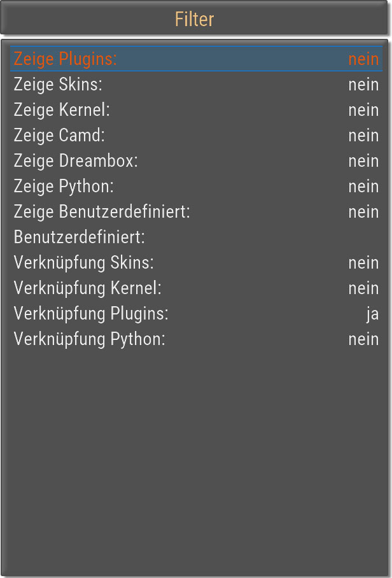The width and height of the screenshot is (392, 578).
Task: Select the 'Verknüpfung Skins:' label
Action: [x=83, y=263]
